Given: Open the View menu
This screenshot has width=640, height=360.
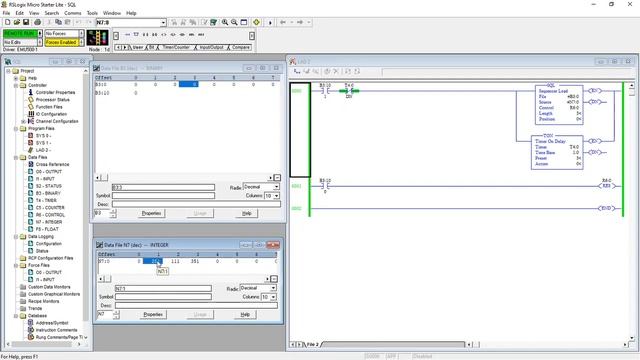Looking at the screenshot, I should 34,13.
